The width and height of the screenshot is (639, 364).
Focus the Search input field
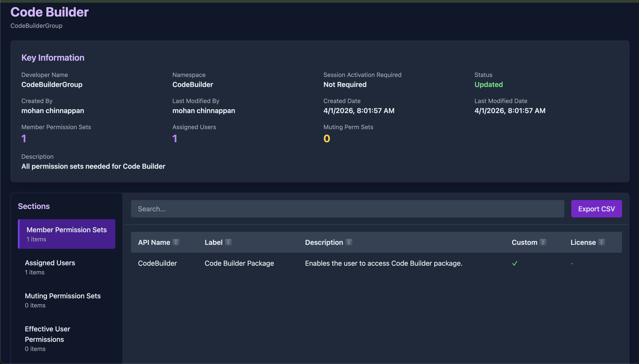(348, 209)
